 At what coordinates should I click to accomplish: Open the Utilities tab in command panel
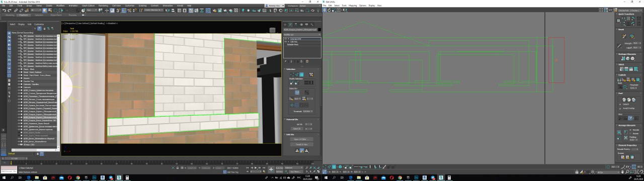pos(312,24)
